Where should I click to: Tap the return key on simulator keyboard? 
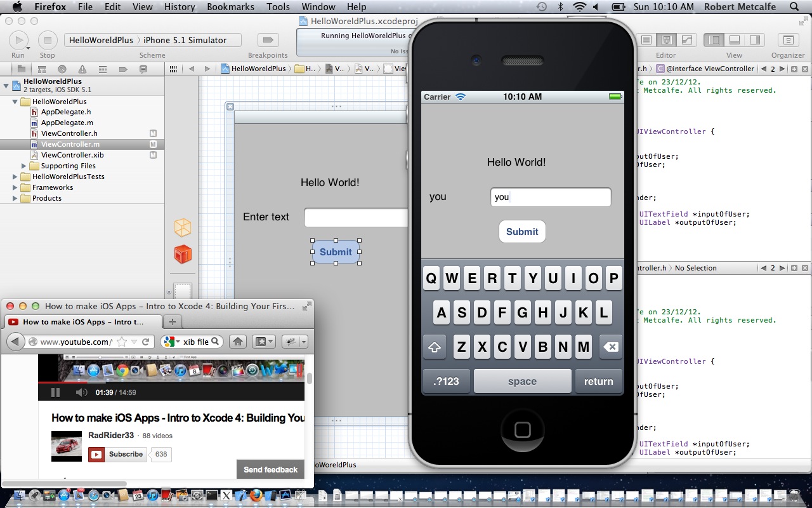coord(599,382)
